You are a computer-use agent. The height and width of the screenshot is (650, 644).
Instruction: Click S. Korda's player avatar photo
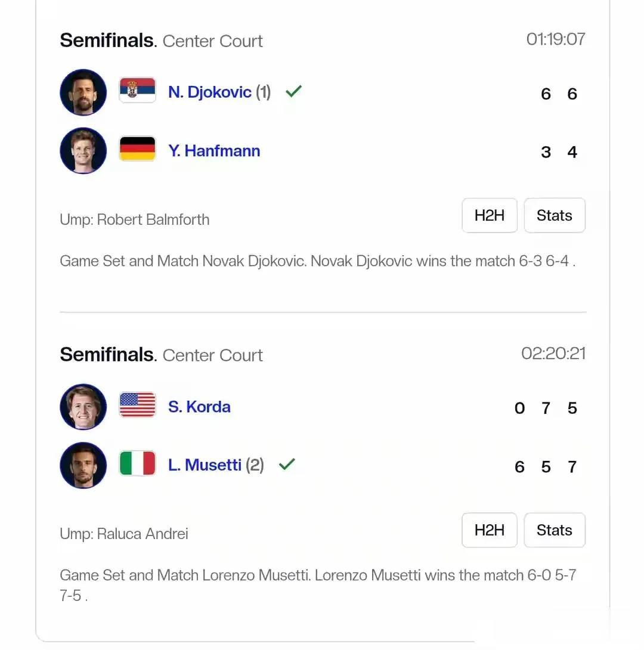tap(83, 407)
